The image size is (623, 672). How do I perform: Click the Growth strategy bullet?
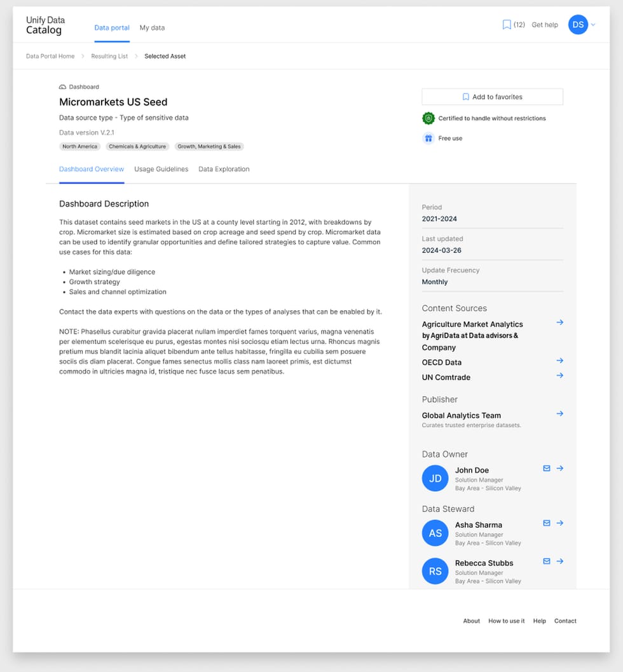94,282
